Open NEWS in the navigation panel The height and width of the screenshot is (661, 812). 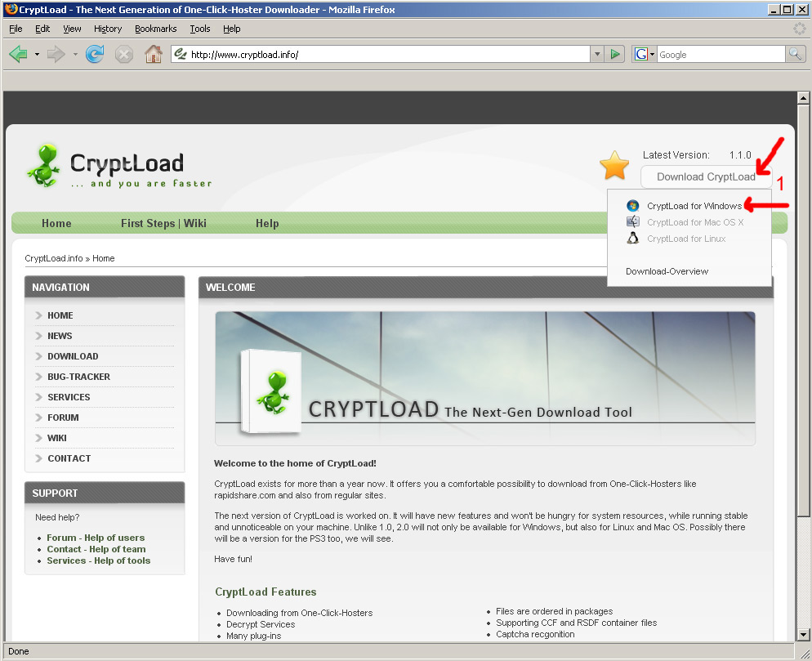pyautogui.click(x=60, y=336)
